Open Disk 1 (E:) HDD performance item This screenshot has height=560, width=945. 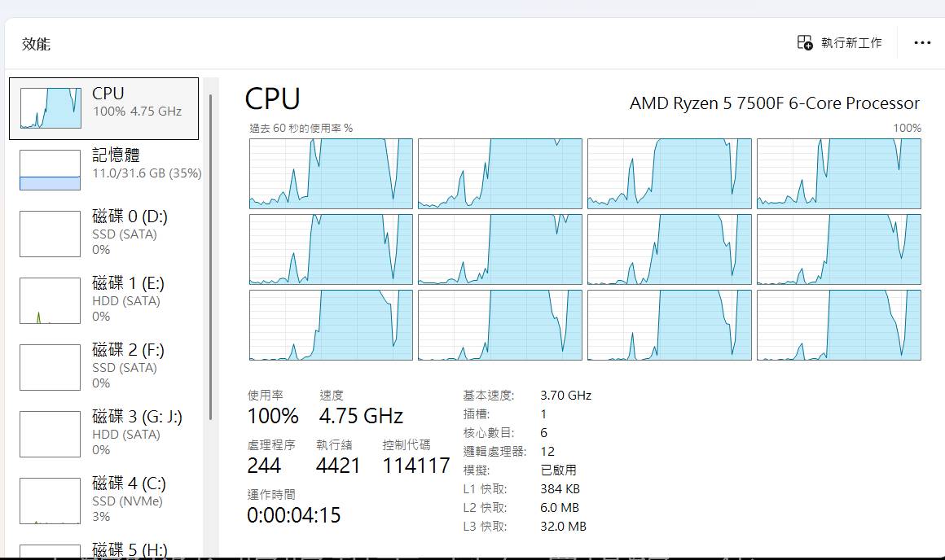(x=104, y=300)
